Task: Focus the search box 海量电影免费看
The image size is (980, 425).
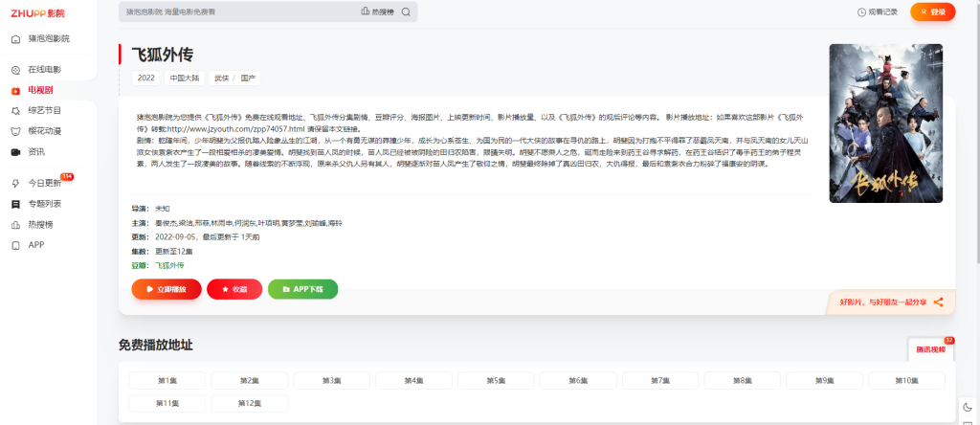Action: click(x=237, y=11)
